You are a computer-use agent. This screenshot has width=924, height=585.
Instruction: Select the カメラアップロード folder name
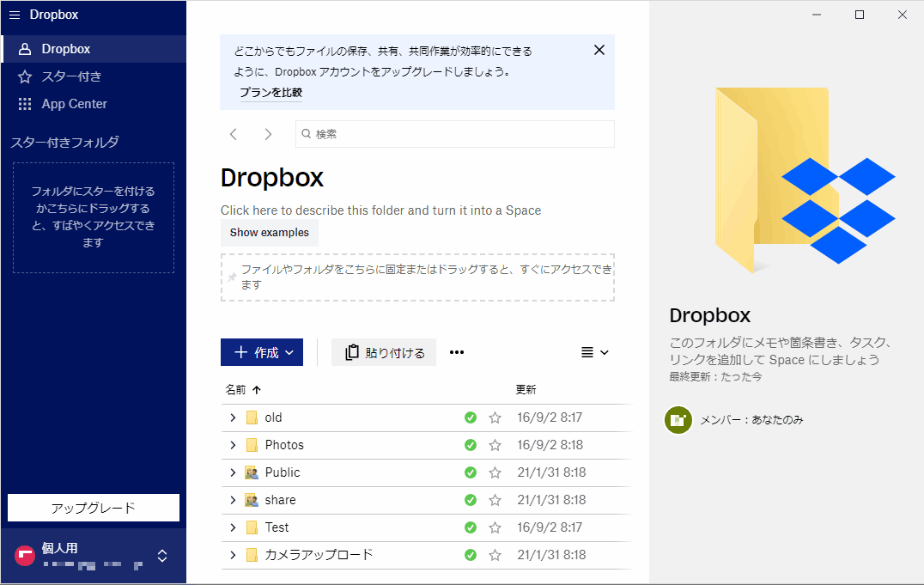point(319,555)
